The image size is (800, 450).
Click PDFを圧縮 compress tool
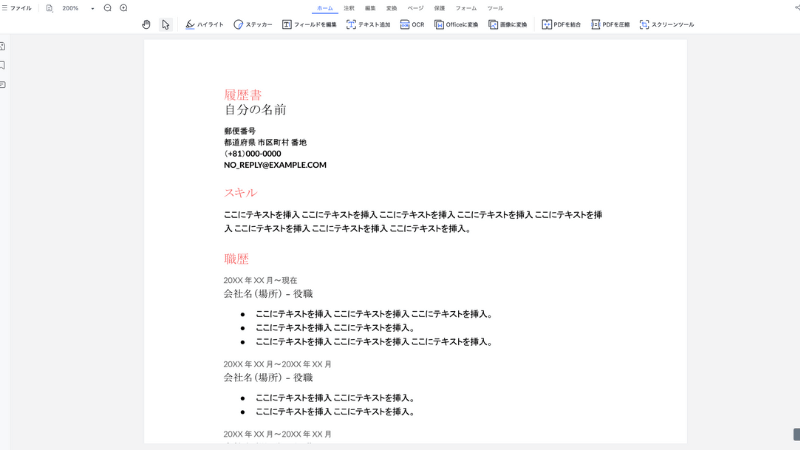(x=610, y=24)
